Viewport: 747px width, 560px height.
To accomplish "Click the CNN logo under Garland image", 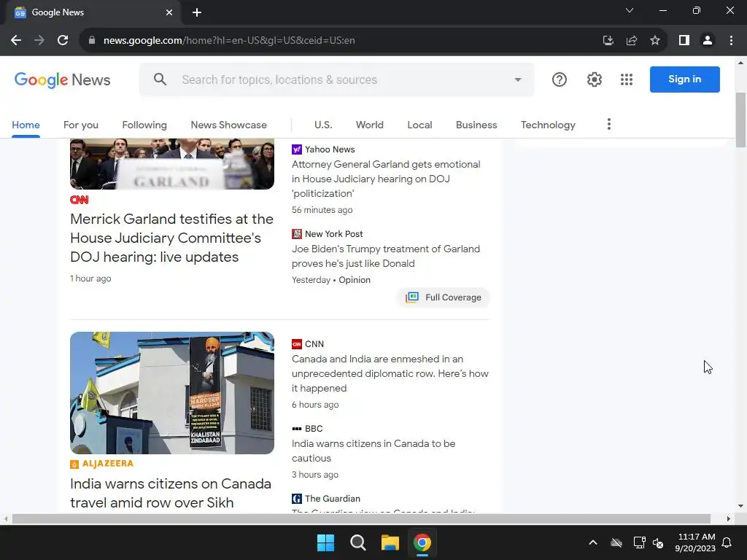I will coord(79,200).
